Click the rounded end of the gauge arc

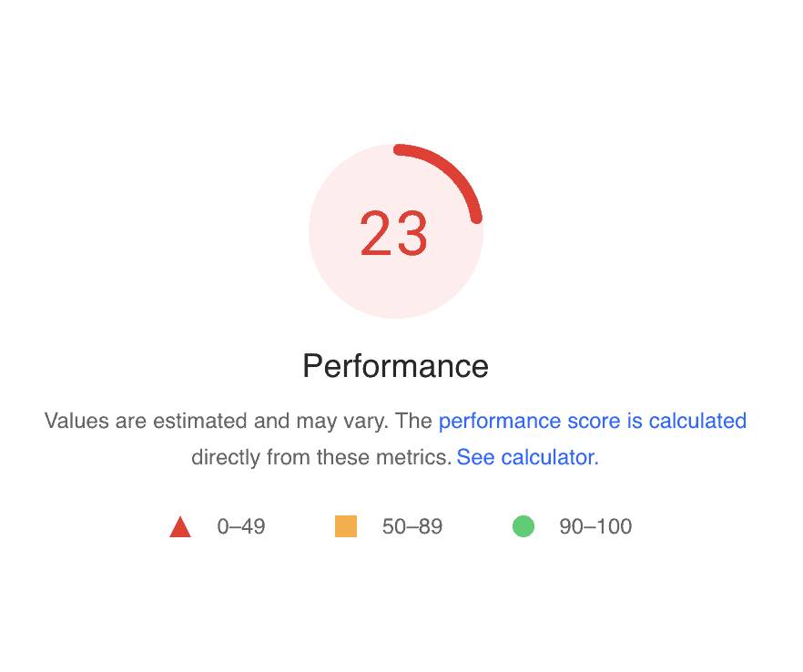coord(476,219)
